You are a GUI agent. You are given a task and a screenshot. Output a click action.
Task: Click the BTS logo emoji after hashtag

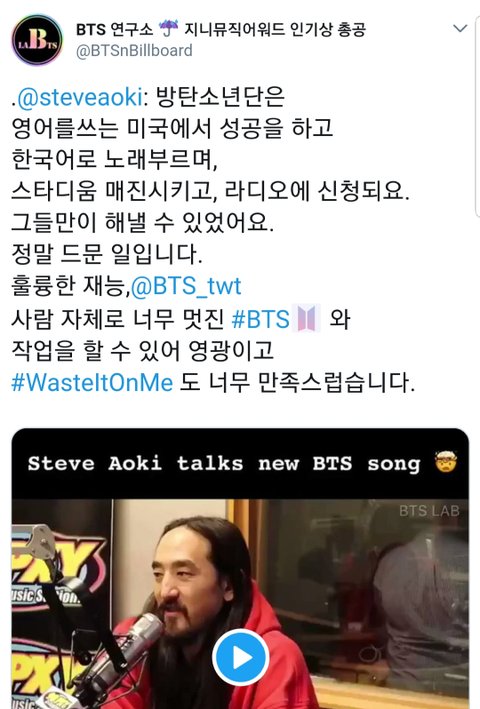[x=306, y=318]
